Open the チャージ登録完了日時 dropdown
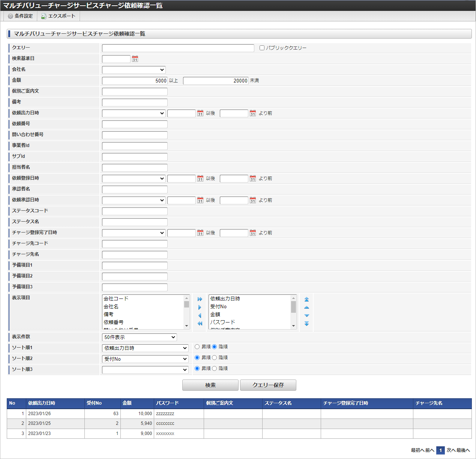Image resolution: width=476 pixels, height=459 pixels. (x=134, y=233)
